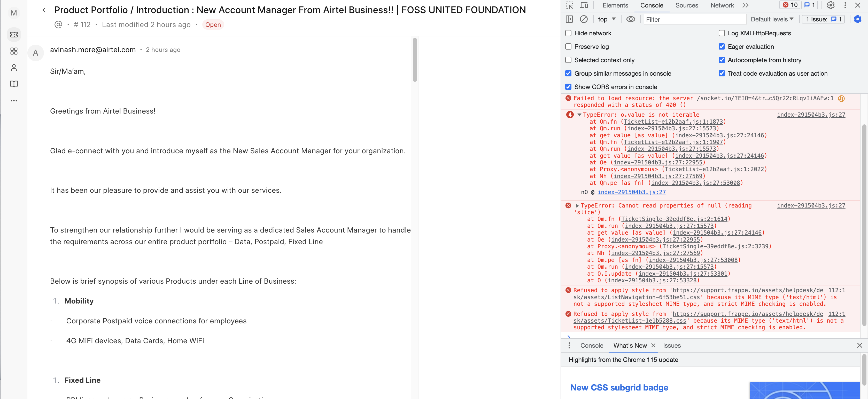This screenshot has width=868, height=399.
Task: Switch to the Issues tab in the drawer
Action: pyautogui.click(x=672, y=346)
